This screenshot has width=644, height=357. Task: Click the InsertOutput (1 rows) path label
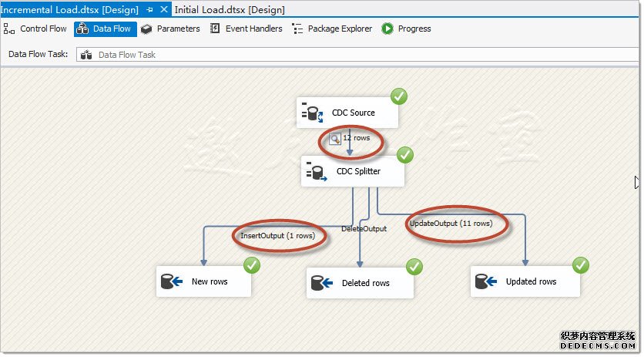[x=279, y=236]
